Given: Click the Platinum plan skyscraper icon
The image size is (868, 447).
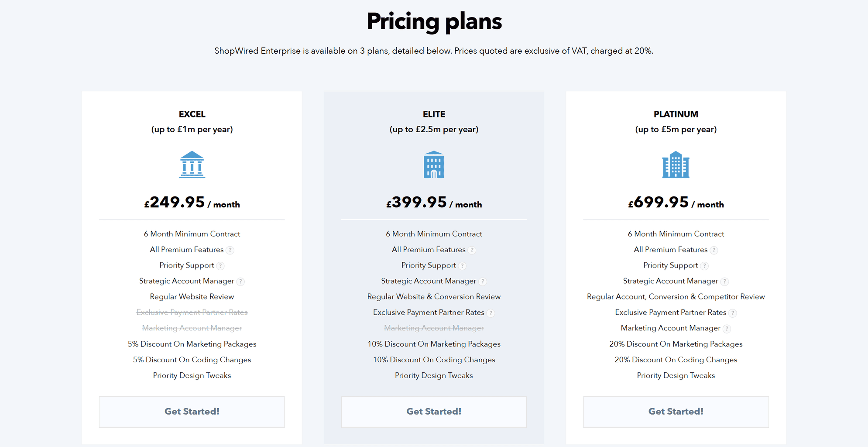Looking at the screenshot, I should 676,165.
